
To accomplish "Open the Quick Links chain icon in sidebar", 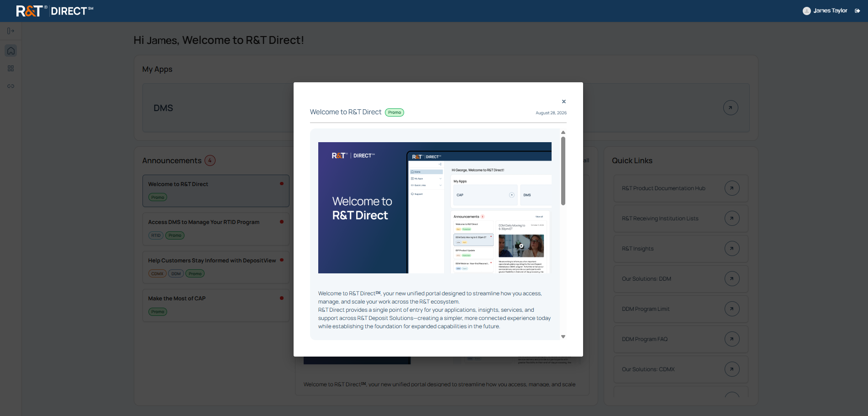I will coord(11,86).
